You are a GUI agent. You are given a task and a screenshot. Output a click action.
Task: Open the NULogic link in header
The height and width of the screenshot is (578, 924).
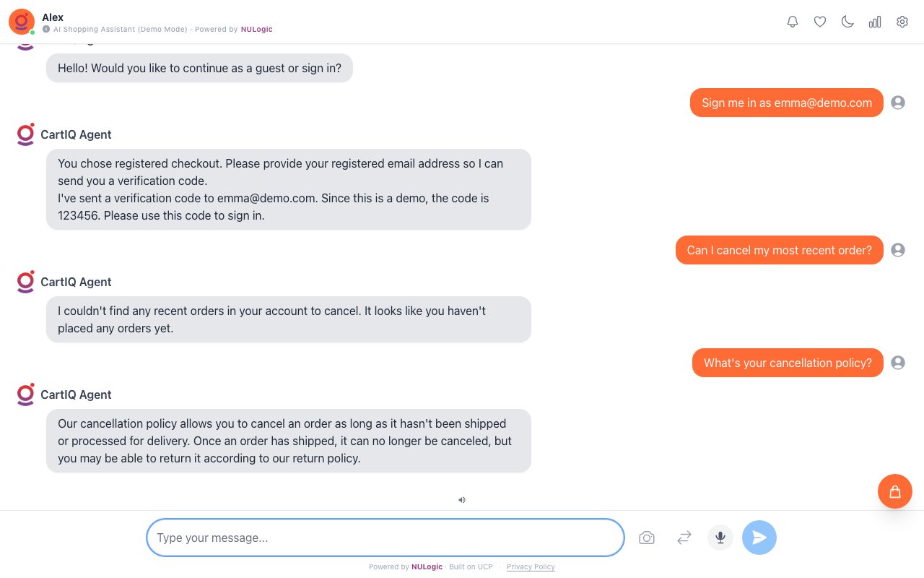pyautogui.click(x=256, y=30)
